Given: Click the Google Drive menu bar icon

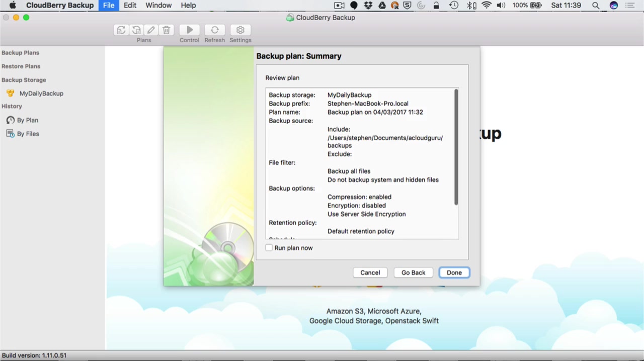Looking at the screenshot, I should (382, 6).
